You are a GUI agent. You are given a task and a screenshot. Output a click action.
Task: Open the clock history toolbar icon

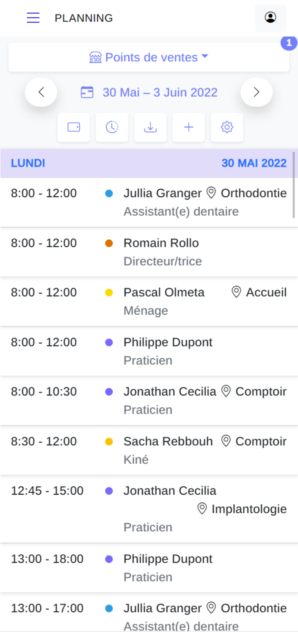(x=112, y=127)
